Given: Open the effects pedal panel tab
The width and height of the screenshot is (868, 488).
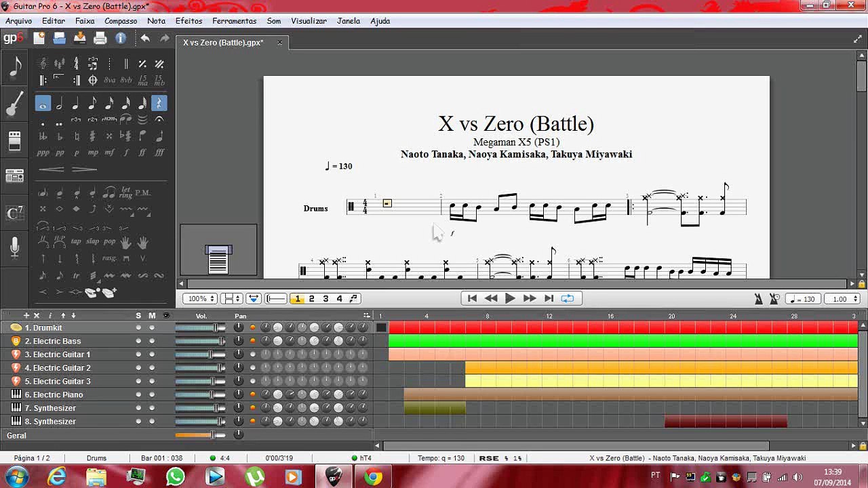Looking at the screenshot, I should click(15, 141).
